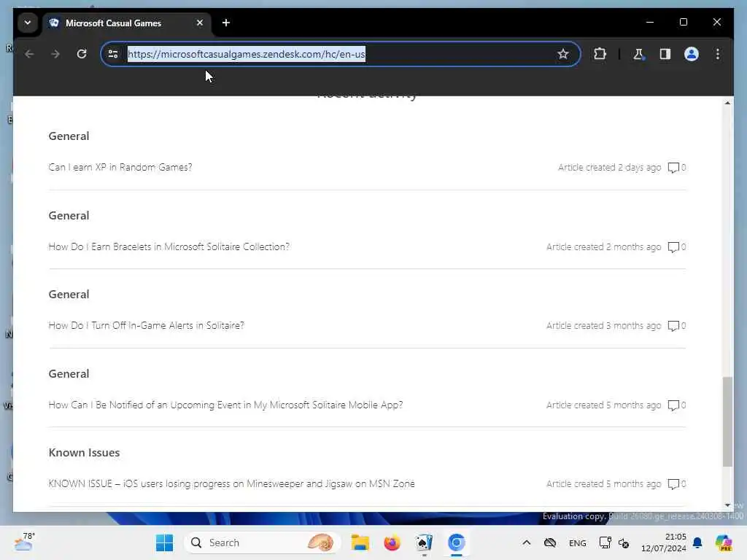Click comment icon for Random Games article
Screen dimensions: 747x560
[x=673, y=168]
